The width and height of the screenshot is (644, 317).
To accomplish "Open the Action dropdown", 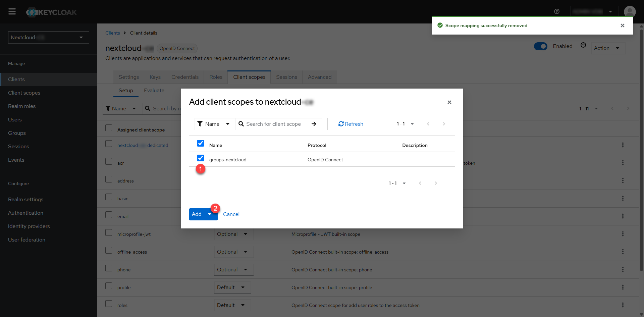I will coord(608,48).
